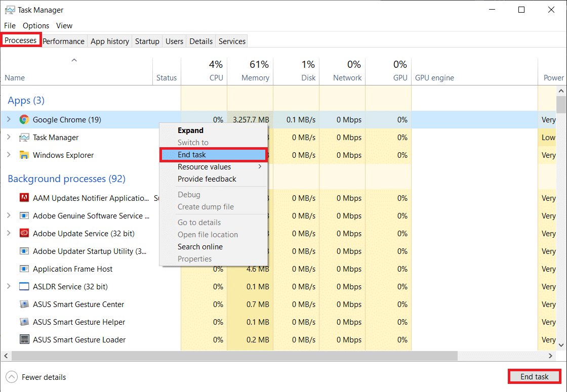The image size is (567, 392).
Task: Click the AAM Updates Notifier icon
Action: pyautogui.click(x=24, y=198)
